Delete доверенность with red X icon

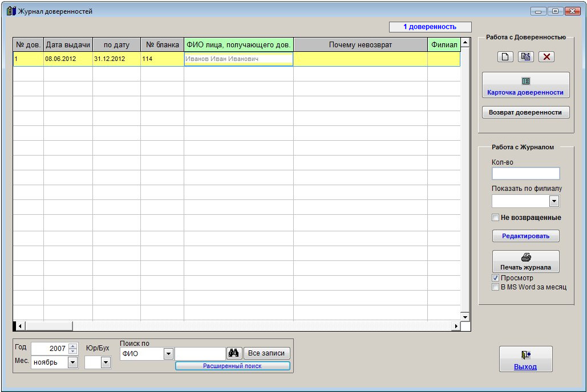[x=546, y=57]
